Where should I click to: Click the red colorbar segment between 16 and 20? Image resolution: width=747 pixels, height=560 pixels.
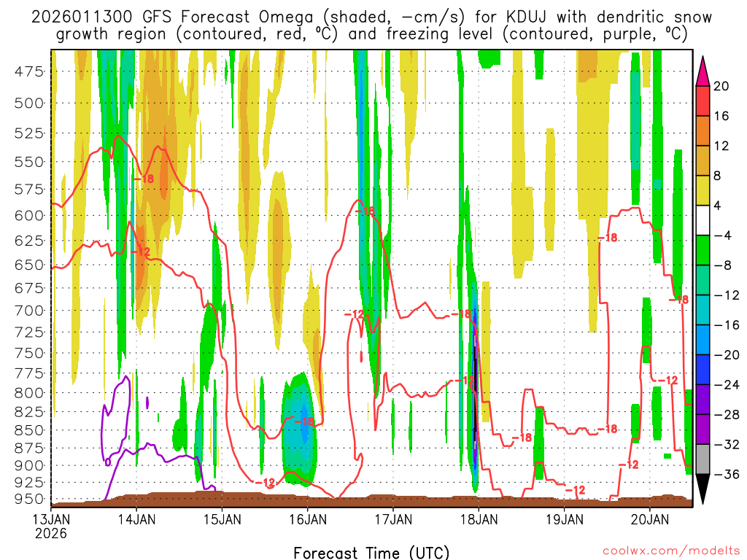(704, 101)
